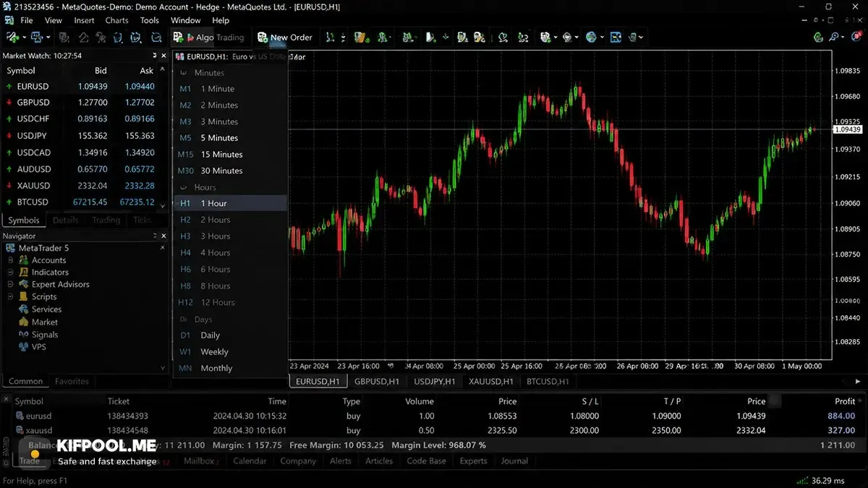Screen dimensions: 868x488
Task: Open the Calendar tab in the Toolbox
Action: coord(250,461)
